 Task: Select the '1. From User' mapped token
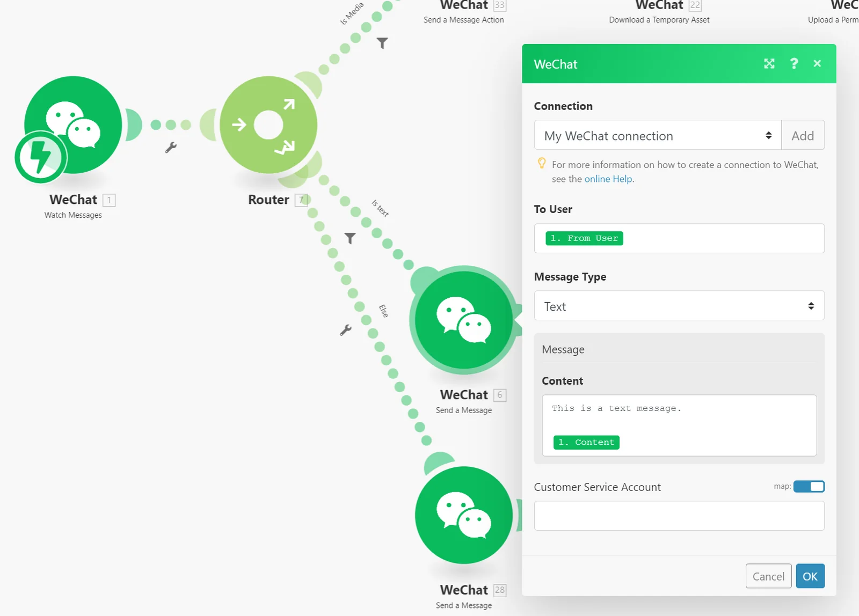584,238
